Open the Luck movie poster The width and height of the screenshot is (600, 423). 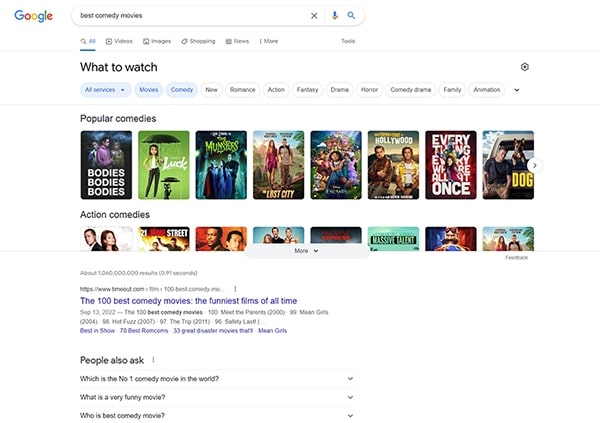(164, 165)
